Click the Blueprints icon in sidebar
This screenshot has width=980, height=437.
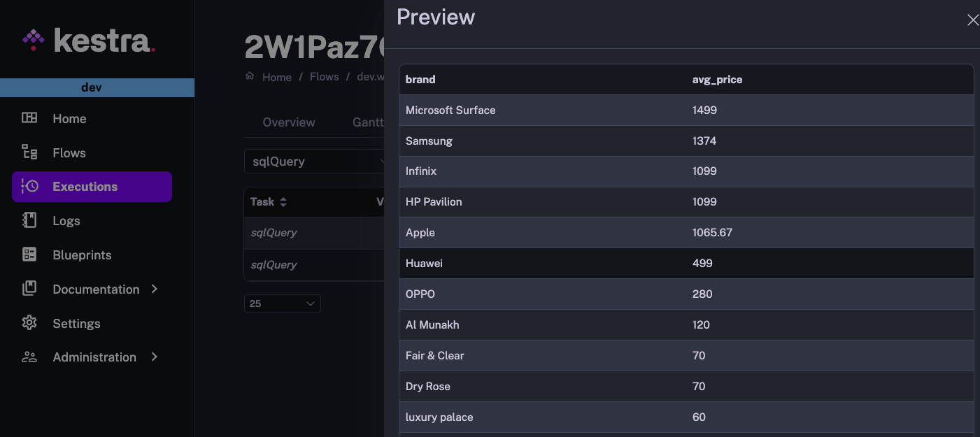point(29,255)
